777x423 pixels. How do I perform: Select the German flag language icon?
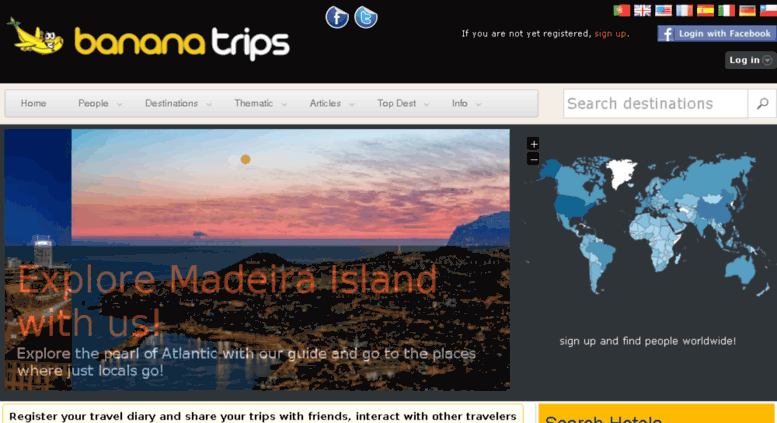pos(747,10)
